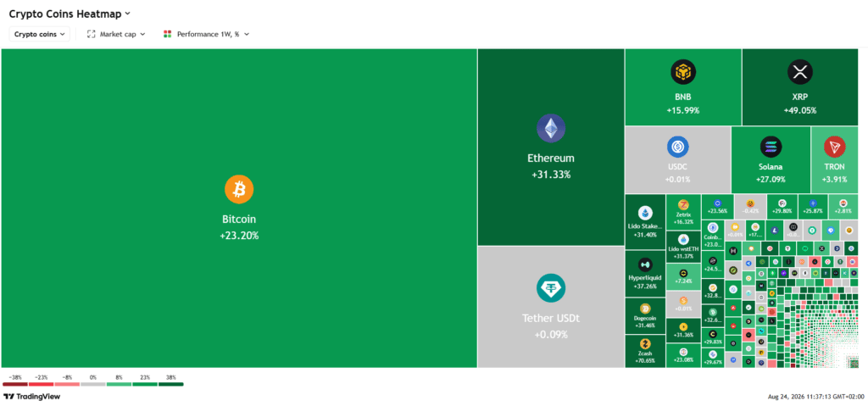Click the coin icon above +23.56%
868x406 pixels.
click(x=717, y=203)
